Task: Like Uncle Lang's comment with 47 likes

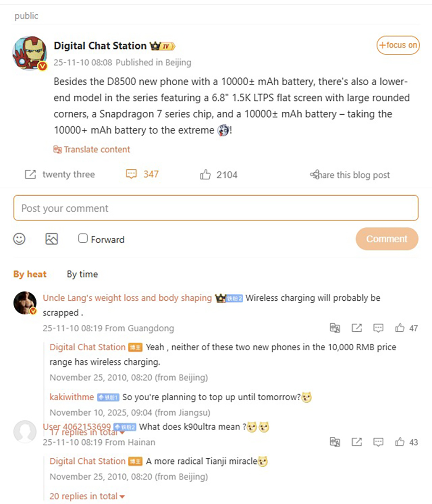Action: point(400,328)
